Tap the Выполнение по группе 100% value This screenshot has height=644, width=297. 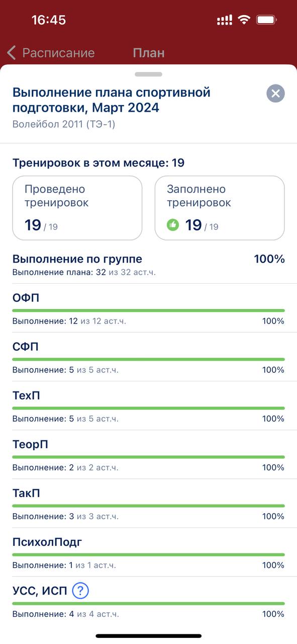(x=269, y=259)
